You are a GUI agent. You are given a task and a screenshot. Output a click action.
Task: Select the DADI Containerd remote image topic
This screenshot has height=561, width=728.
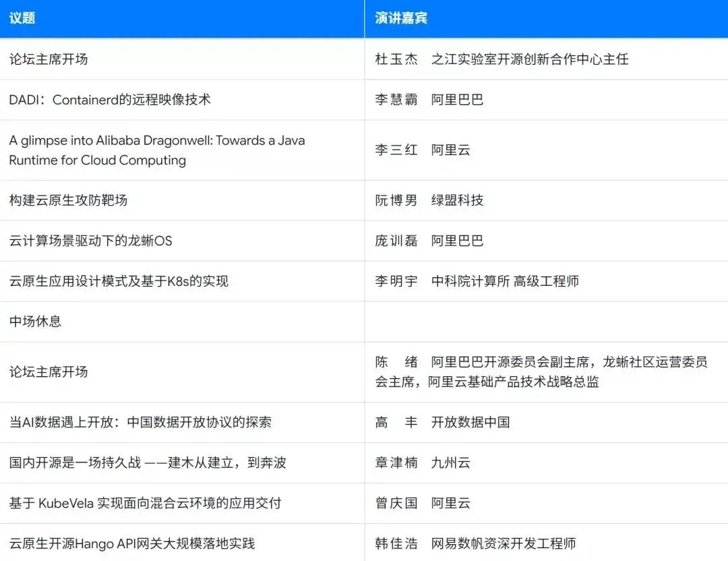pyautogui.click(x=182, y=100)
